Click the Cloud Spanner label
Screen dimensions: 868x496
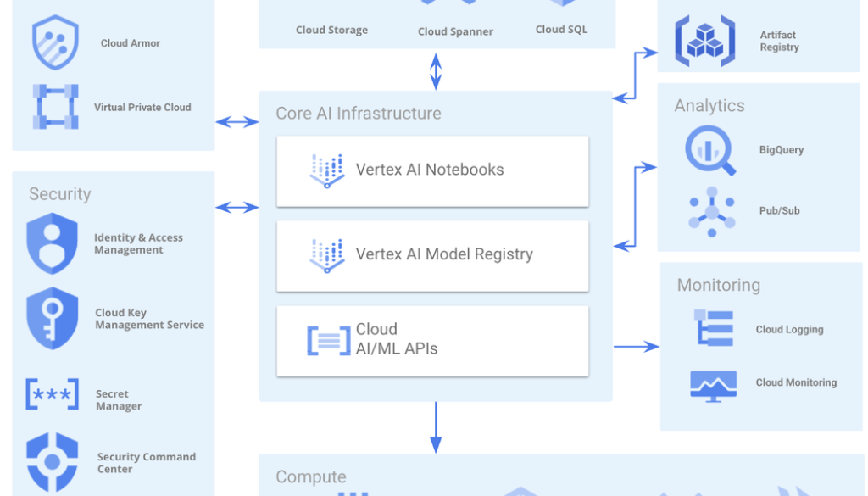455,32
